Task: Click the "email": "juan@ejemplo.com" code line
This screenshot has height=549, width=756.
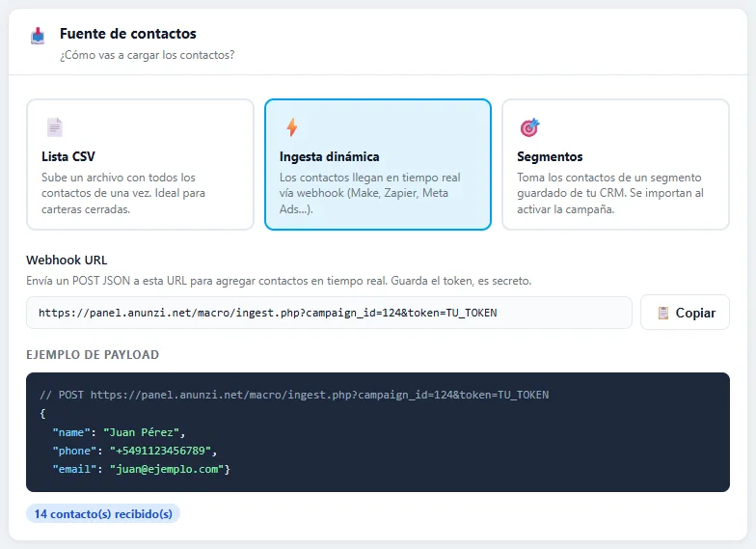Action: pos(141,469)
